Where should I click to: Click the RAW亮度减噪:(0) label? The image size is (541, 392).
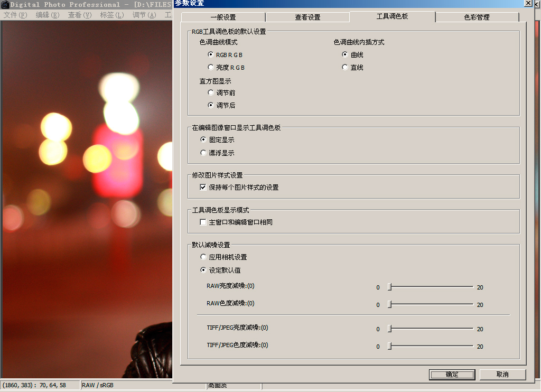(x=230, y=286)
